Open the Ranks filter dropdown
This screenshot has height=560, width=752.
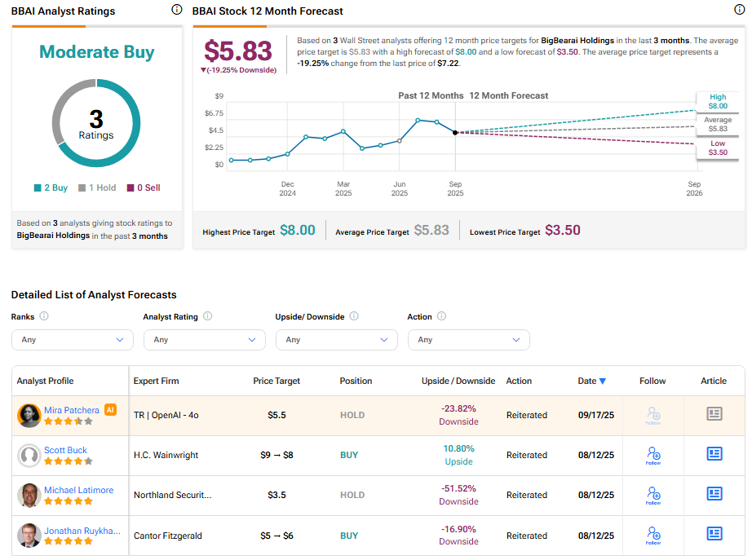point(72,340)
